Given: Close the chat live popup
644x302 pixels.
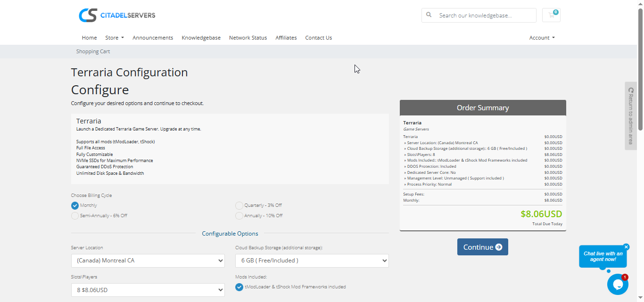Looking at the screenshot, I should point(626,247).
